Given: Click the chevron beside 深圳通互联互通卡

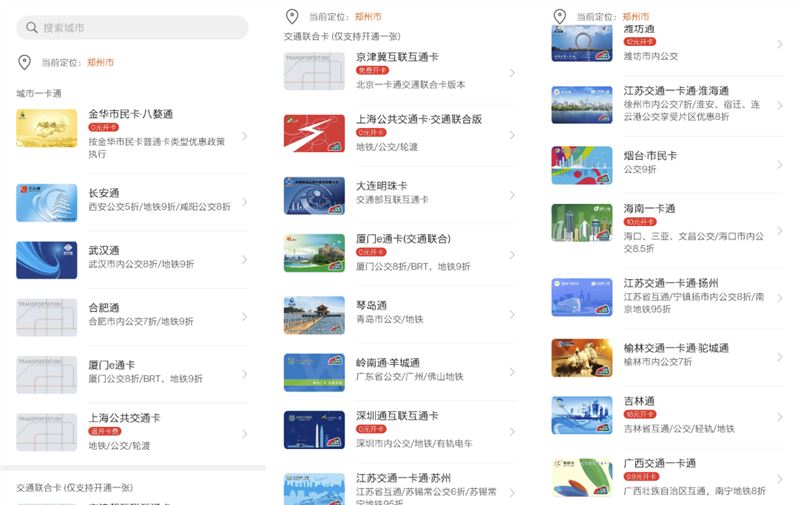Looking at the screenshot, I should (x=512, y=432).
